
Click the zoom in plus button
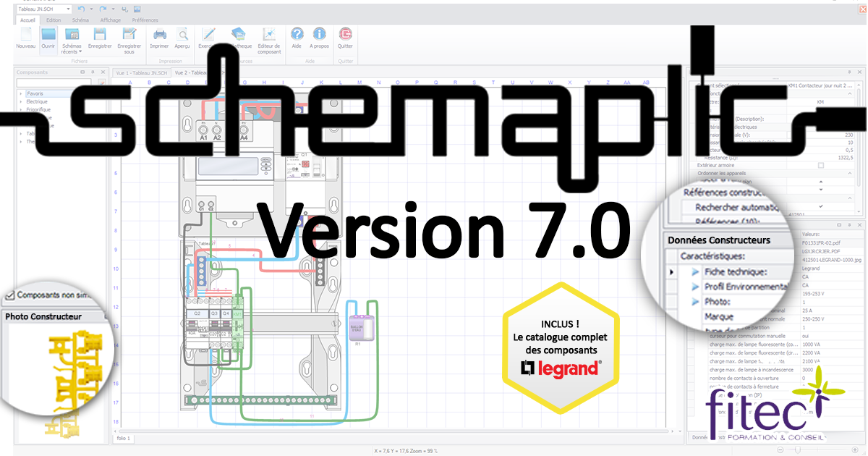856,449
